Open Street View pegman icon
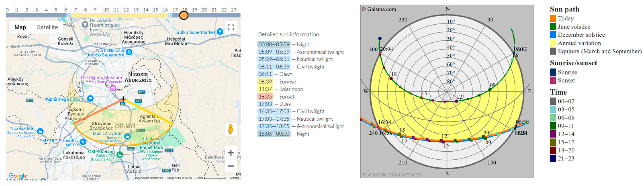This screenshot has height=186, width=644. [x=230, y=130]
